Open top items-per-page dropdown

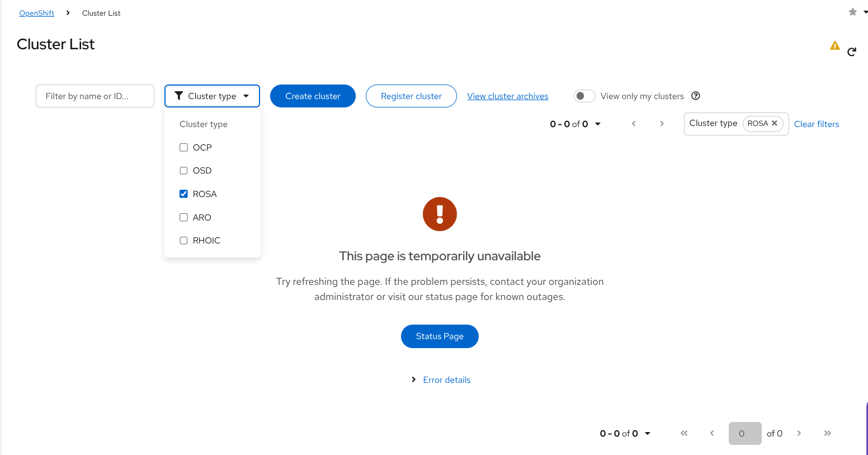coord(597,124)
